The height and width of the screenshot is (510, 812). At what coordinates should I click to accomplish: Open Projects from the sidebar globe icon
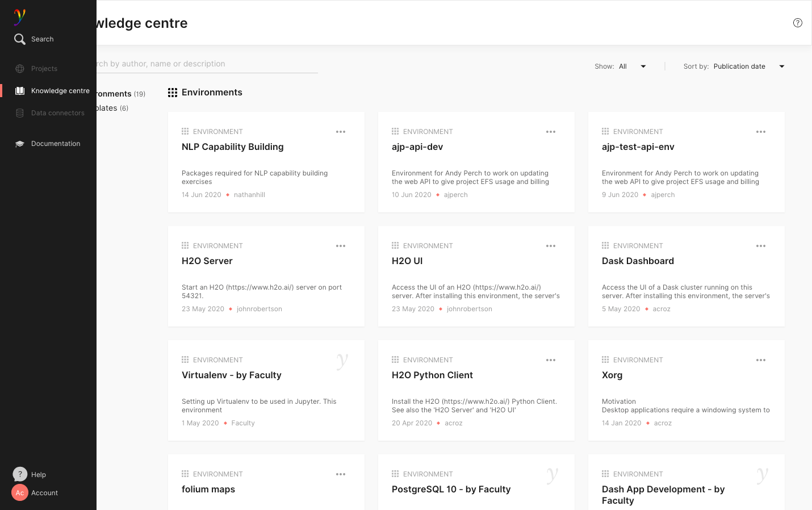pos(20,69)
